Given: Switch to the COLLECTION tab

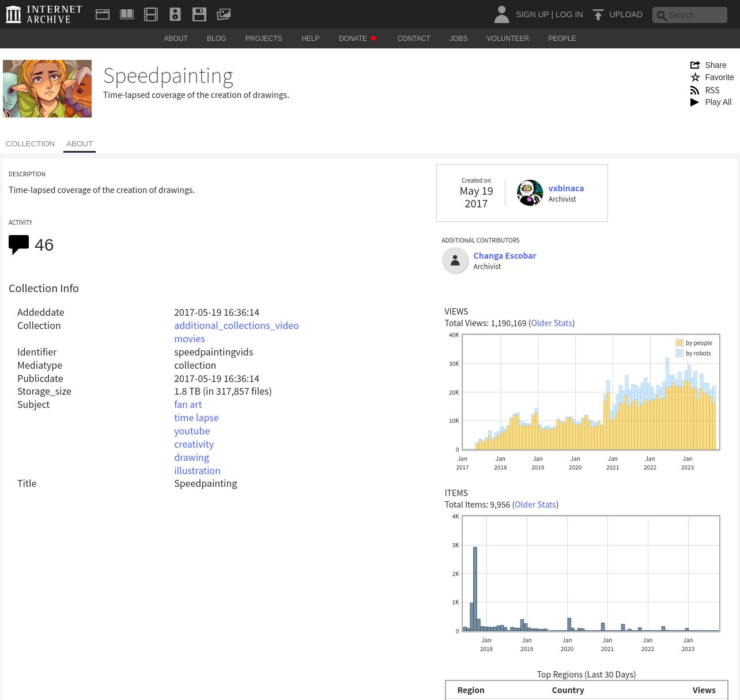Looking at the screenshot, I should [x=30, y=143].
